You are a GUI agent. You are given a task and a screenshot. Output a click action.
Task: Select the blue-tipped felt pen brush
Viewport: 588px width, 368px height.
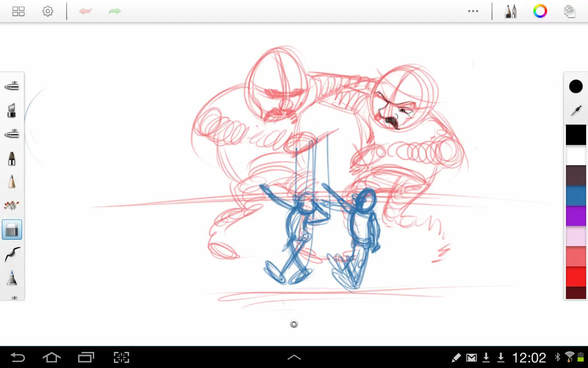[12, 278]
